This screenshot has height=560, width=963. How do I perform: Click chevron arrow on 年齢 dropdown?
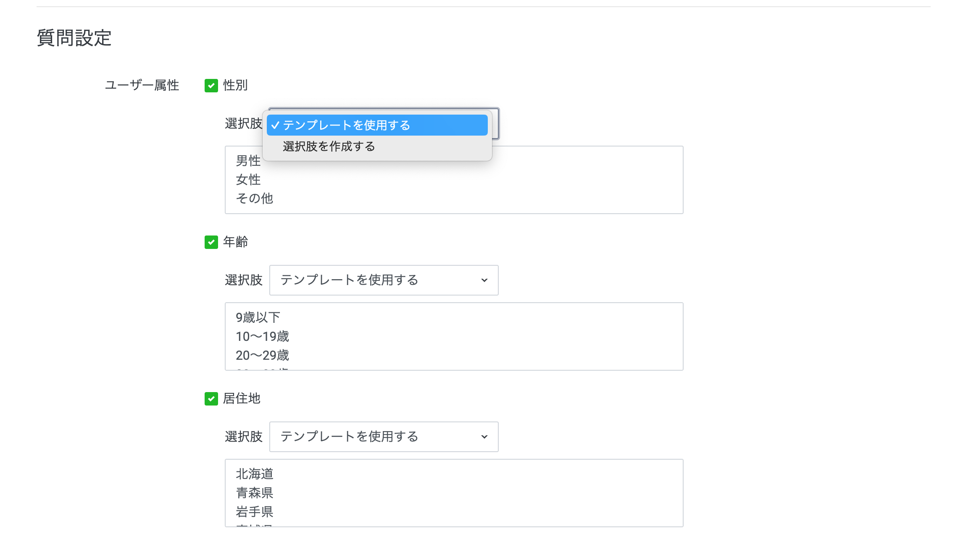tap(484, 280)
